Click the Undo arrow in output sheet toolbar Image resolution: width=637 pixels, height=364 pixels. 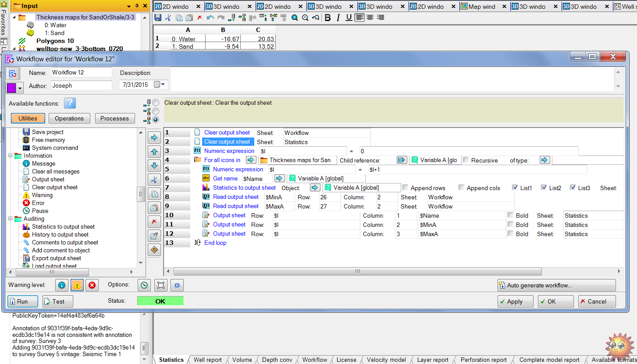210,18
